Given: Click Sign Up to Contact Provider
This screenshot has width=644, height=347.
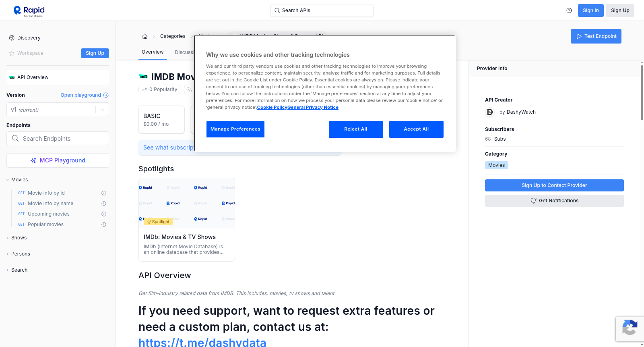Looking at the screenshot, I should pos(554,185).
